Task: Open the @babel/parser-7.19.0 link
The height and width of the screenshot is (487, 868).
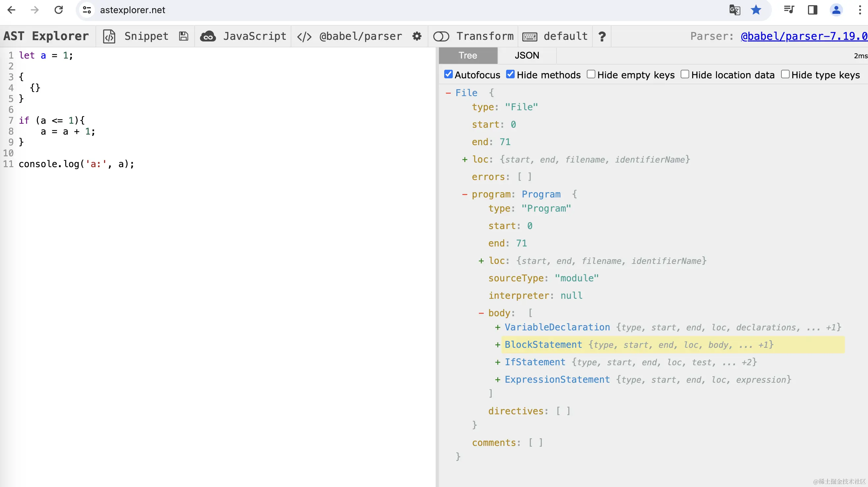Action: click(804, 37)
